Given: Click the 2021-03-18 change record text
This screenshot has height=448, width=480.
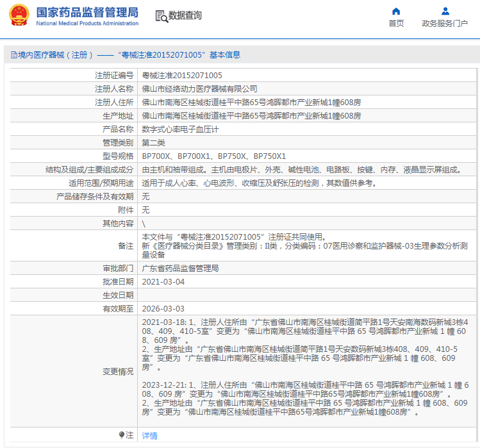Looking at the screenshot, I should 305,345.
